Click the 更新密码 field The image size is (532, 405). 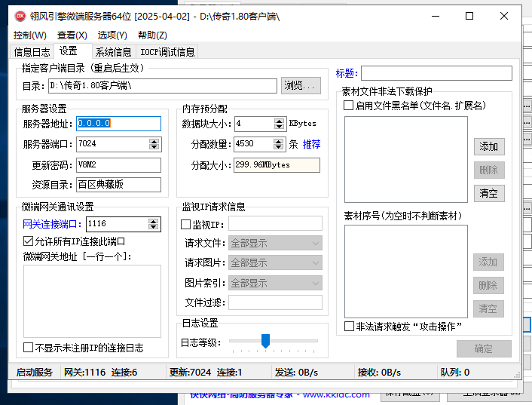click(x=118, y=165)
